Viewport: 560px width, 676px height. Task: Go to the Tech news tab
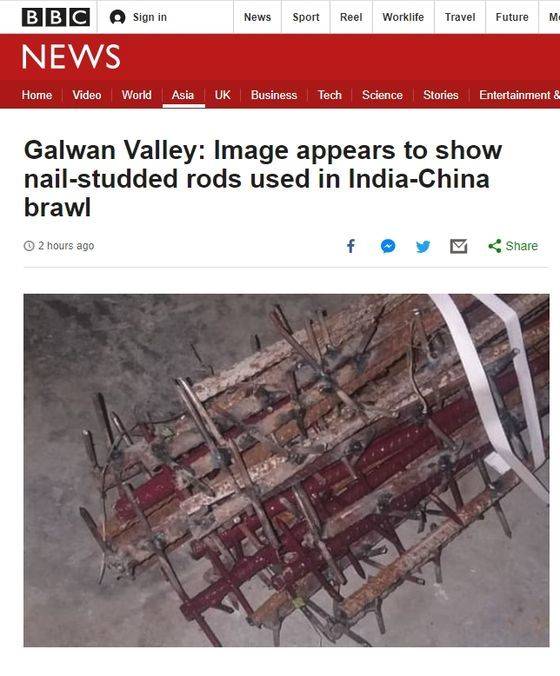click(329, 95)
